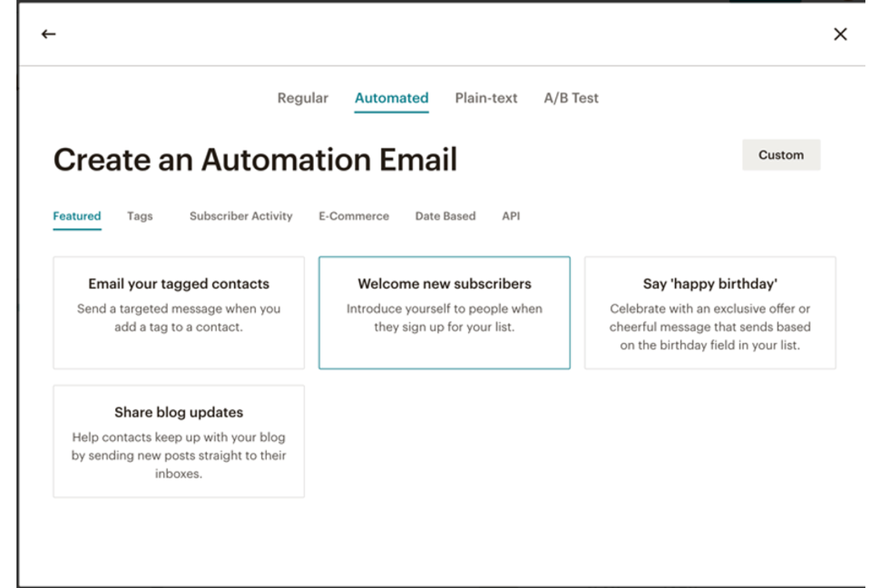Image resolution: width=882 pixels, height=588 pixels.
Task: Open the Plain-text email type
Action: click(486, 98)
